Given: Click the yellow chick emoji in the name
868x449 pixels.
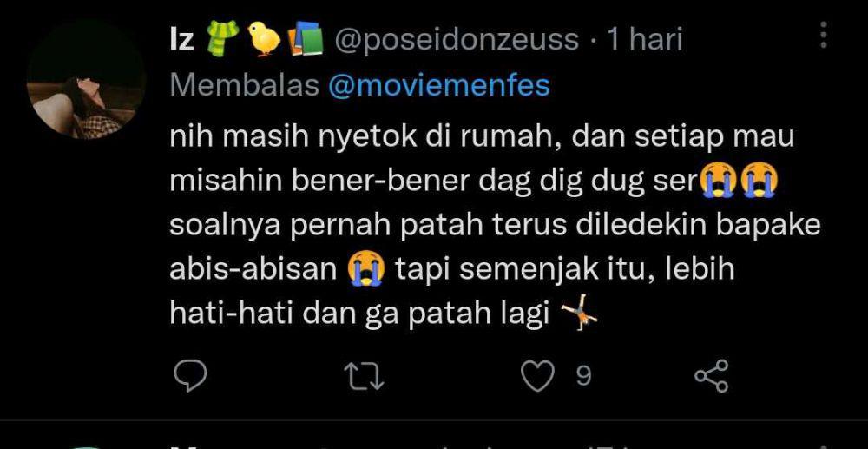Looking at the screenshot, I should coord(264,40).
